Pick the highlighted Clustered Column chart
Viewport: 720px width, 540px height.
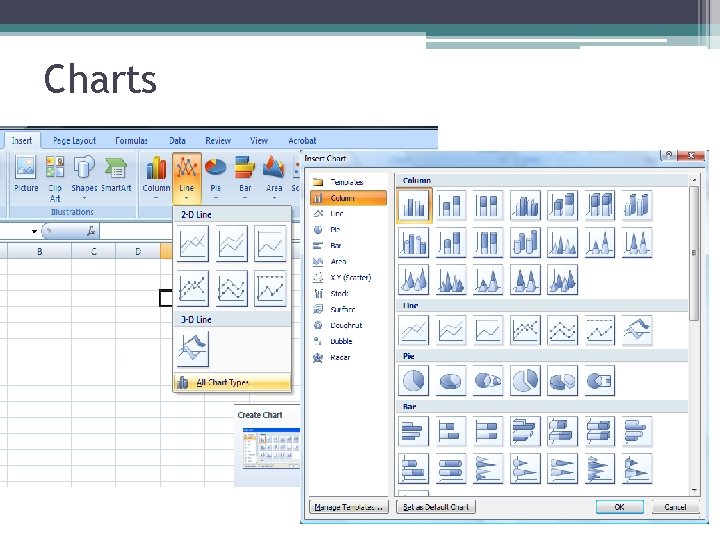coord(414,205)
